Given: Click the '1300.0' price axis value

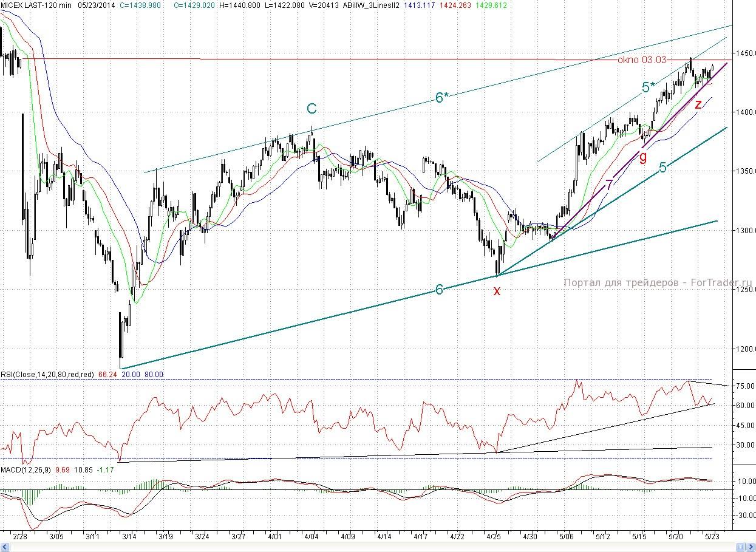Looking at the screenshot, I should coord(744,231).
